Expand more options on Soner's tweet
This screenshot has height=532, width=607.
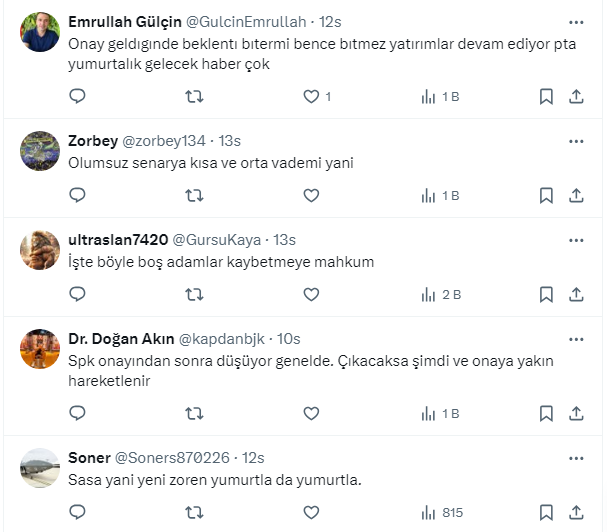click(x=576, y=457)
